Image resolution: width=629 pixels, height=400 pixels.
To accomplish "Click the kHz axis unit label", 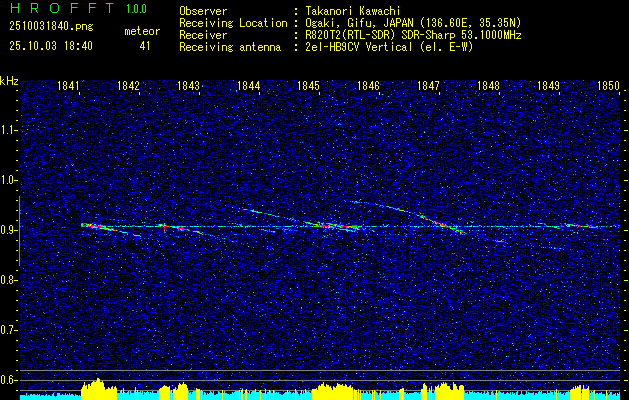I will [9, 81].
